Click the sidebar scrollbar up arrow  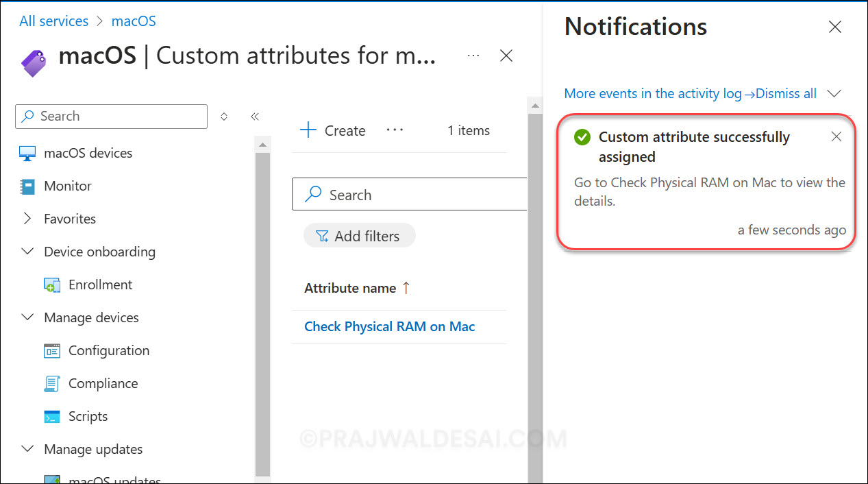262,145
